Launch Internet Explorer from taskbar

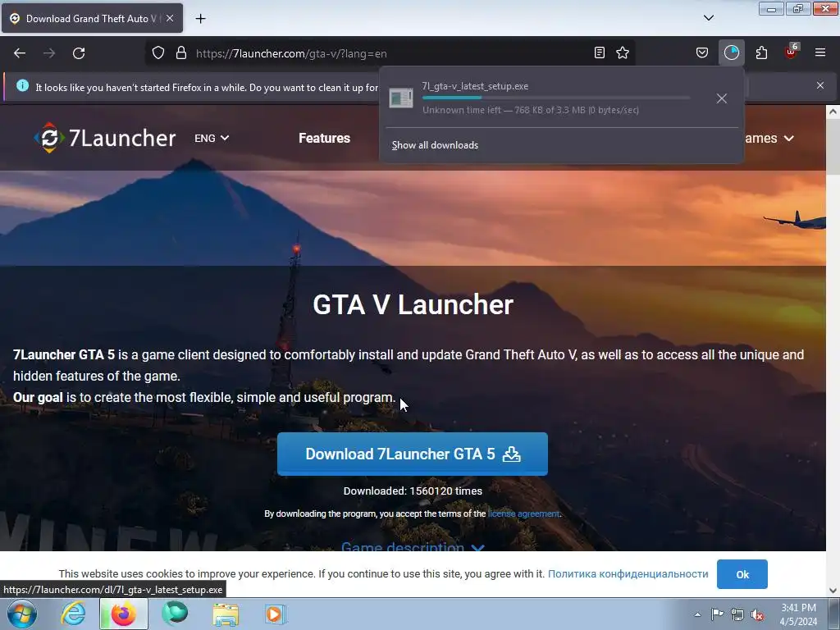tap(73, 614)
